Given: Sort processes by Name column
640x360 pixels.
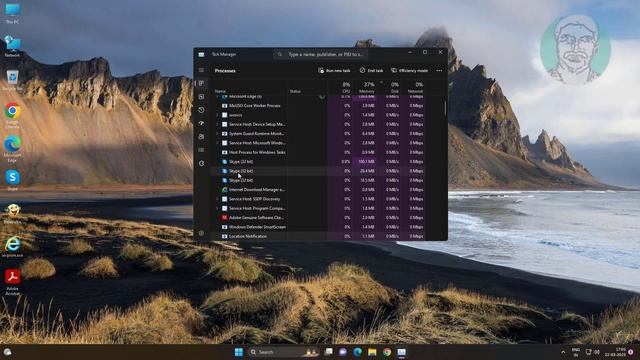Looking at the screenshot, I should [220, 91].
